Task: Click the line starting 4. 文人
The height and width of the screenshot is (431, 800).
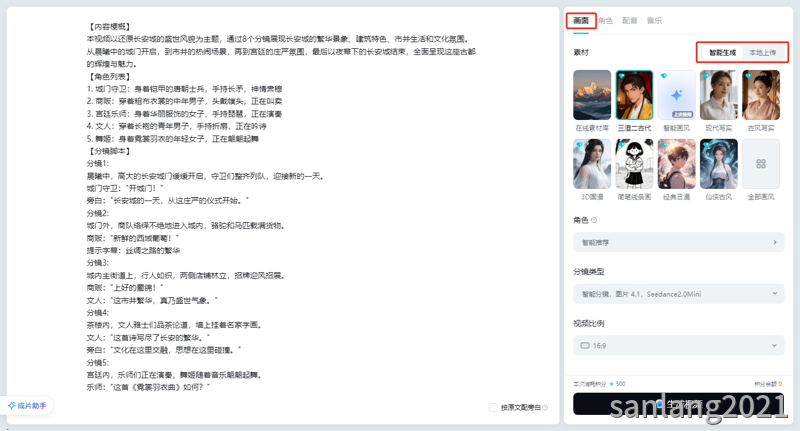Action: pyautogui.click(x=177, y=126)
